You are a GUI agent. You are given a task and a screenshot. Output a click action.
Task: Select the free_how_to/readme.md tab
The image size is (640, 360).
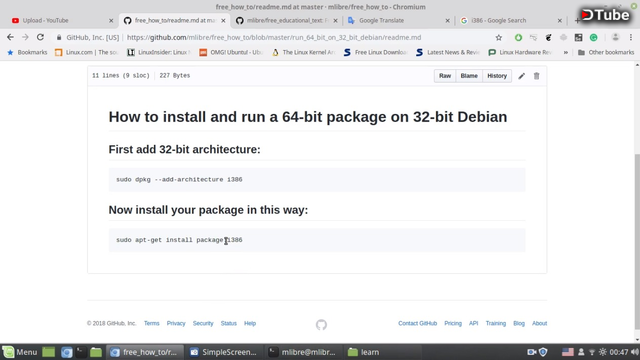pyautogui.click(x=174, y=20)
